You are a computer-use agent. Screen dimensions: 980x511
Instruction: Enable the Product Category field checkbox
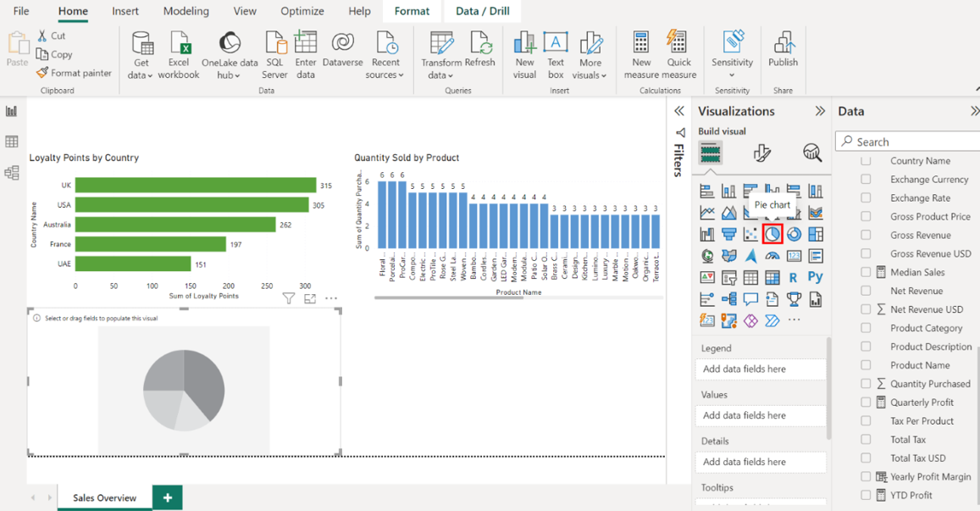[866, 328]
